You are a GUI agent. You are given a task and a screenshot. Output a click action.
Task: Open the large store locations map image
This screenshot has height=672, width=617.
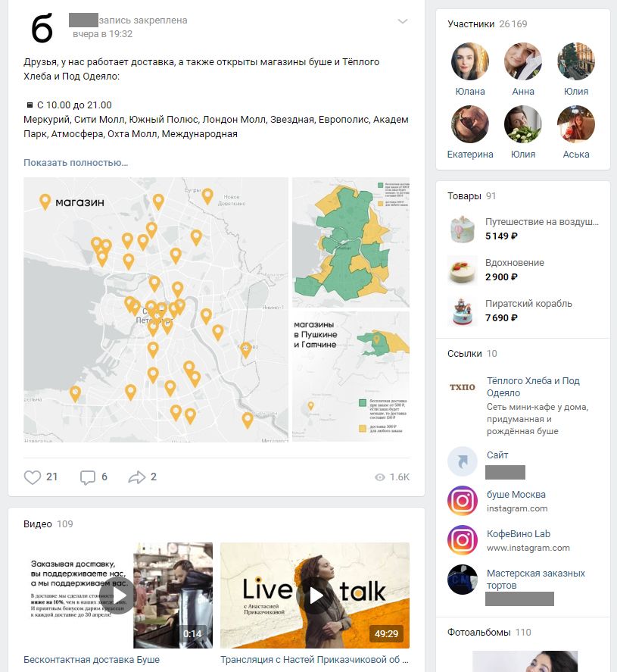click(156, 310)
